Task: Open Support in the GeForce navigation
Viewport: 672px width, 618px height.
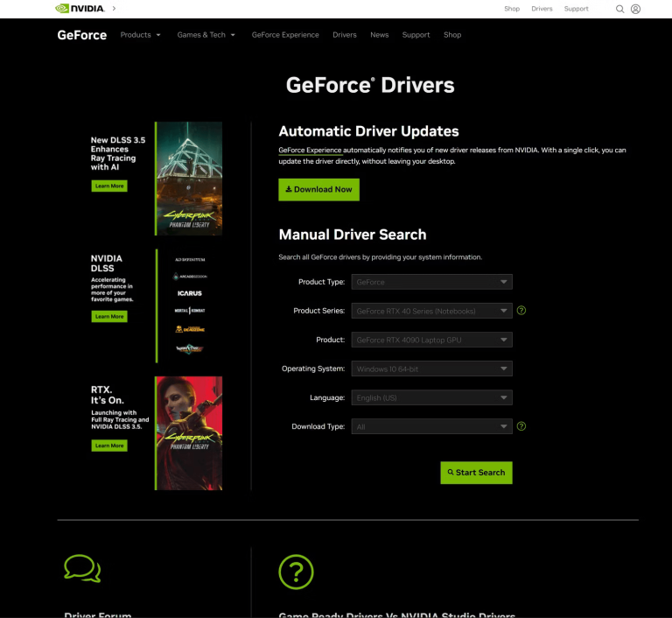Action: click(x=416, y=35)
